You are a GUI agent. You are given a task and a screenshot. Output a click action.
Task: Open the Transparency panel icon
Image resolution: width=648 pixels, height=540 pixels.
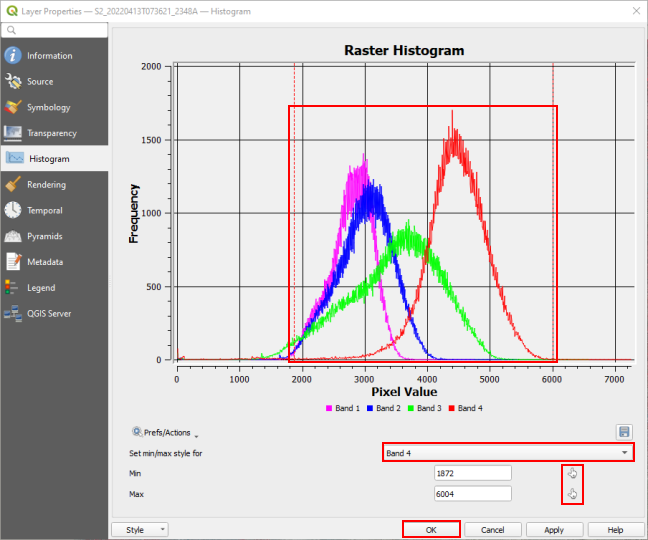[13, 133]
